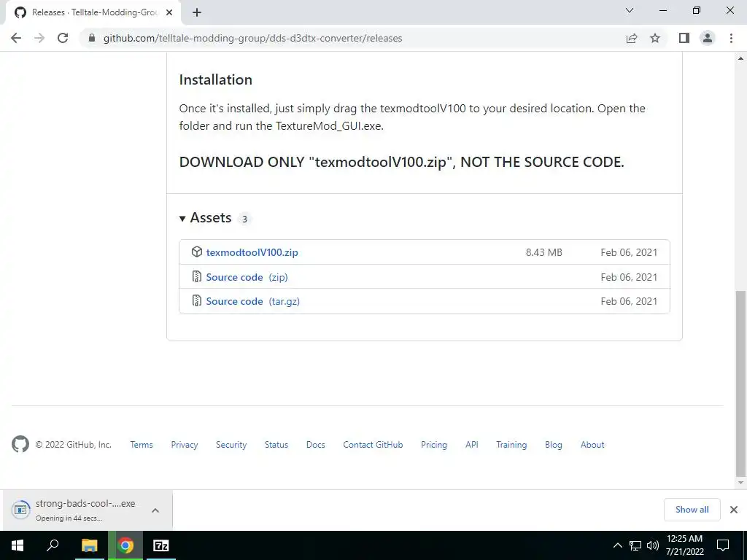Image resolution: width=747 pixels, height=560 pixels.
Task: Click the share page icon in the address bar
Action: point(632,38)
